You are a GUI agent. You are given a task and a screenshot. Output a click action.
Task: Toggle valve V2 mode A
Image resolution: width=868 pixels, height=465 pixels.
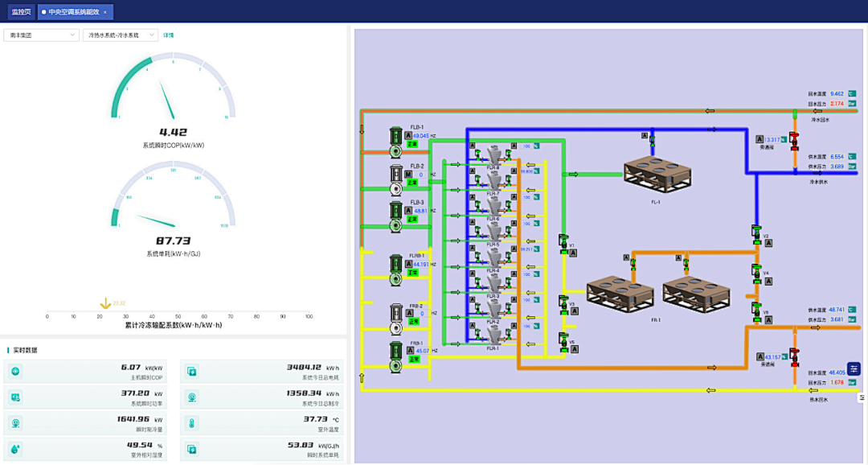click(768, 243)
